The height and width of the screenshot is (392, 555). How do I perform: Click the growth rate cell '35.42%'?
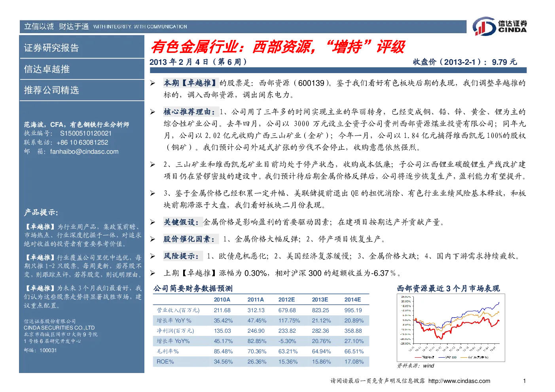[x=224, y=320]
